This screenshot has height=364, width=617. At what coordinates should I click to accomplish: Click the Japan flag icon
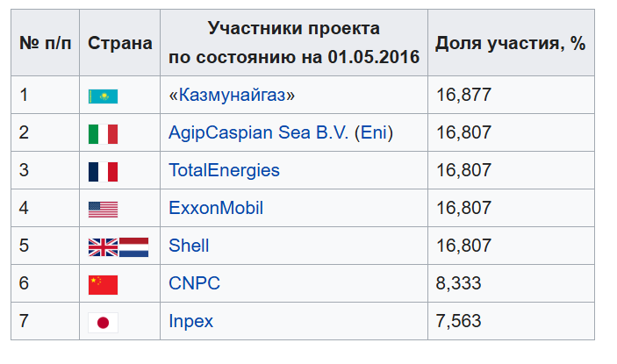click(103, 322)
